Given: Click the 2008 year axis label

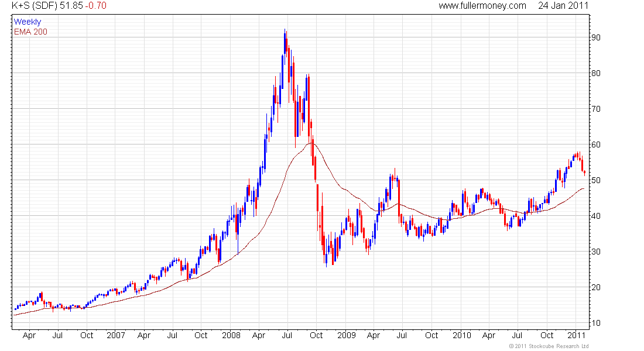Looking at the screenshot, I should [231, 335].
